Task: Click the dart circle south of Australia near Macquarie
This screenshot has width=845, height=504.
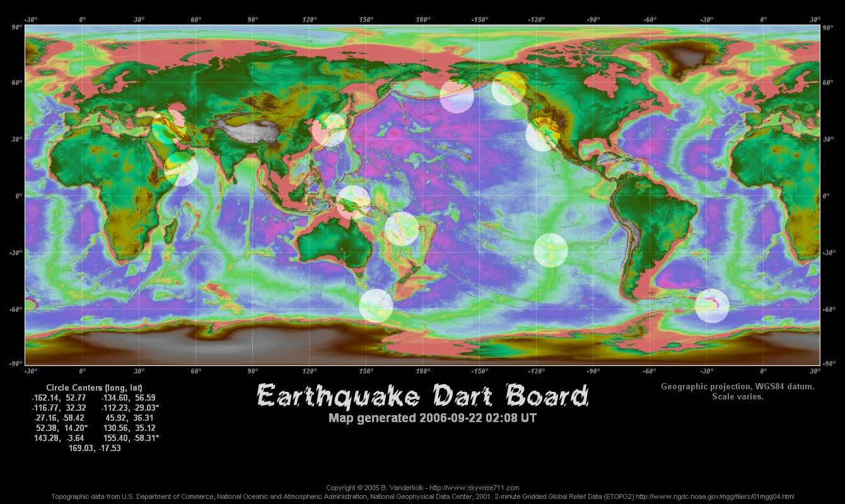Action: pos(376,306)
